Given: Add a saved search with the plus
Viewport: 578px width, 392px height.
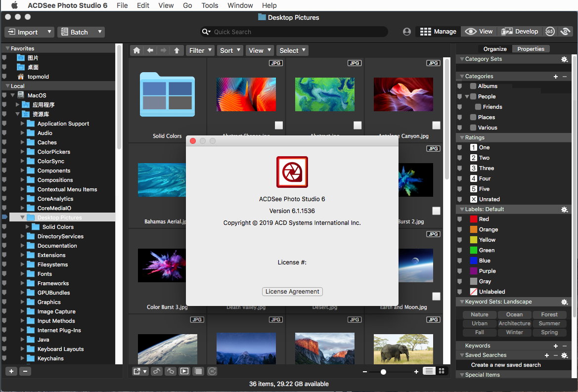Looking at the screenshot, I should tap(547, 355).
